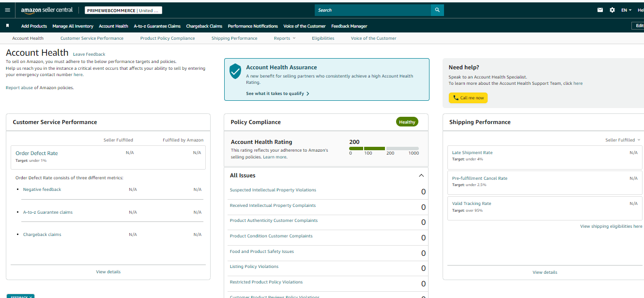This screenshot has height=298, width=644.
Task: Open the mail messages icon
Action: click(600, 10)
